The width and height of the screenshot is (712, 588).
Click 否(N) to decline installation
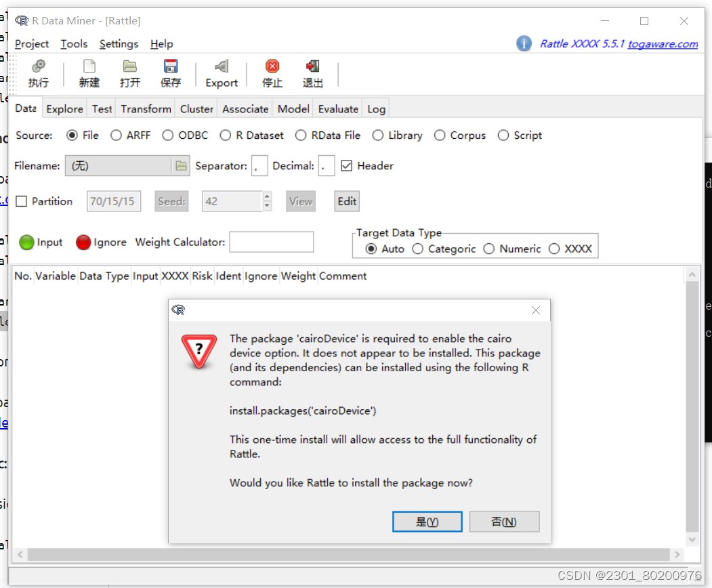504,522
